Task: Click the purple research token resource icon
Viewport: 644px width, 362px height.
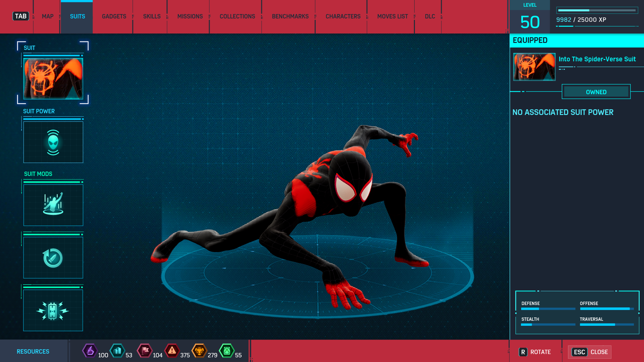Action: [x=90, y=351]
